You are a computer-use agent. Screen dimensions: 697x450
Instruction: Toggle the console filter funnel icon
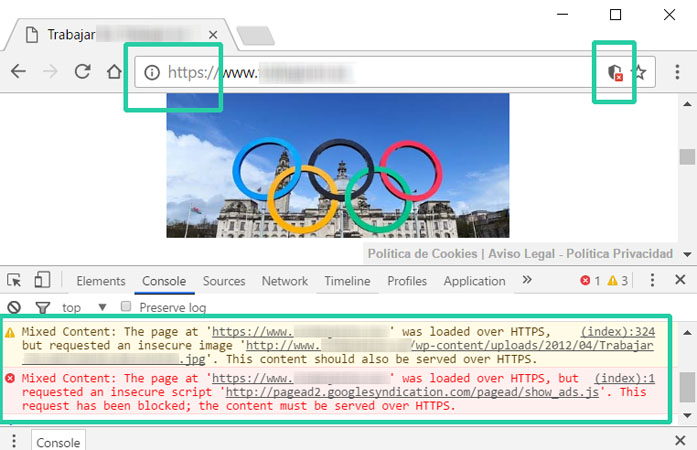point(42,307)
